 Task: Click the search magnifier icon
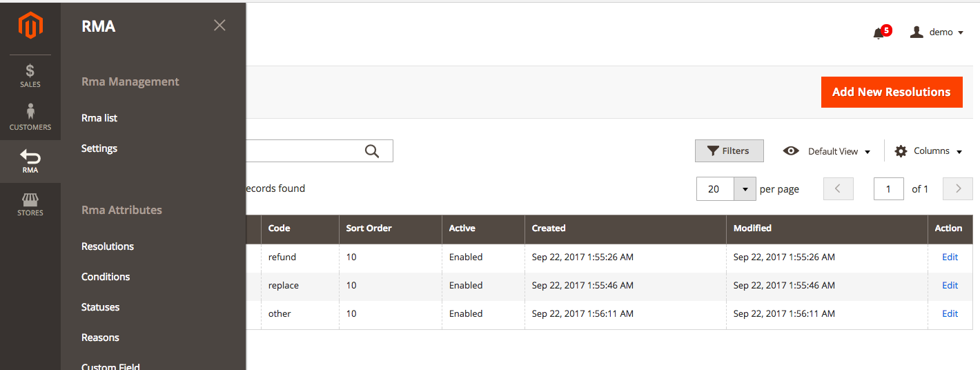372,151
